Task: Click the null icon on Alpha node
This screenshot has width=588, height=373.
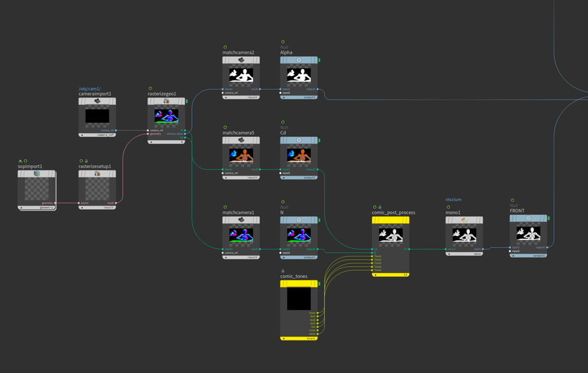Action: 298,60
